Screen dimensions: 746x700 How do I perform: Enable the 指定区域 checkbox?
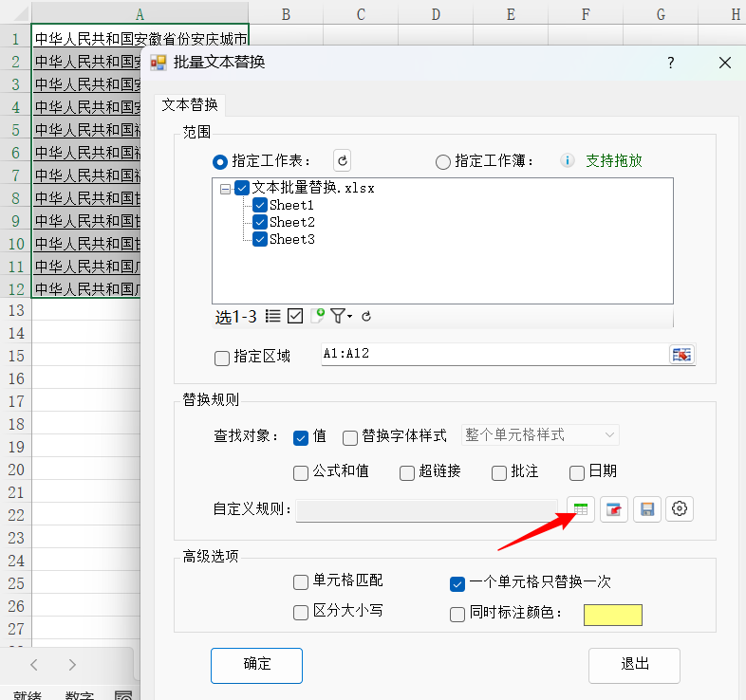coord(222,358)
